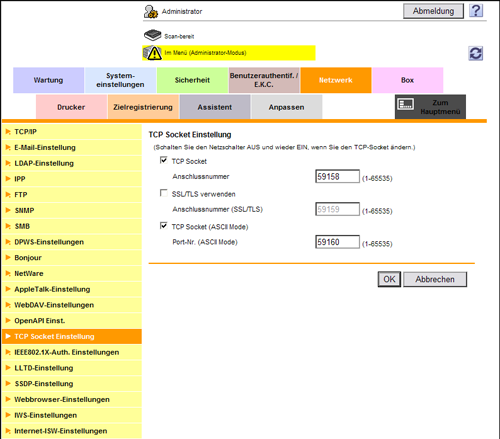The width and height of the screenshot is (500, 439).
Task: Open AppleTalk-Einstellung entry
Action: pos(72,289)
